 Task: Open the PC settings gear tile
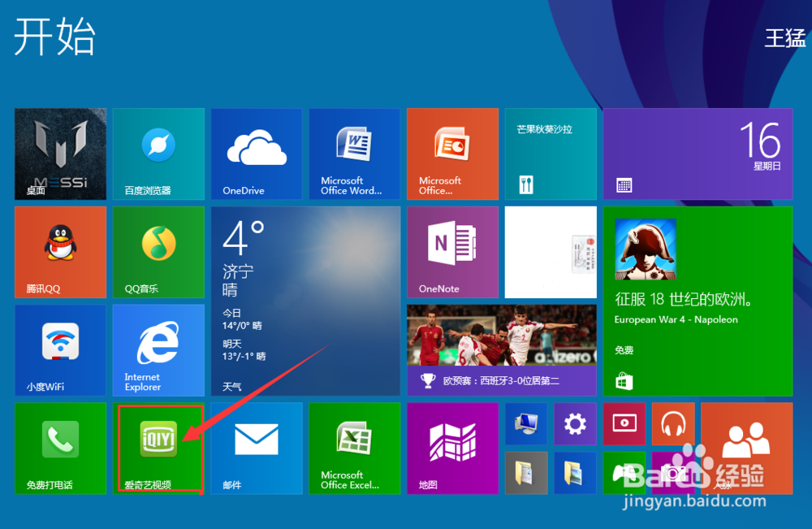pyautogui.click(x=575, y=424)
